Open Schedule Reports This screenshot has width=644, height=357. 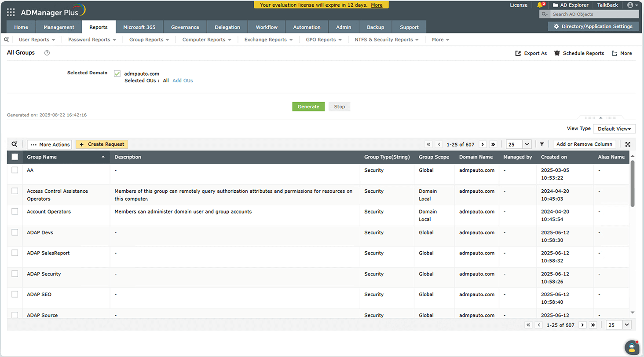pyautogui.click(x=579, y=53)
